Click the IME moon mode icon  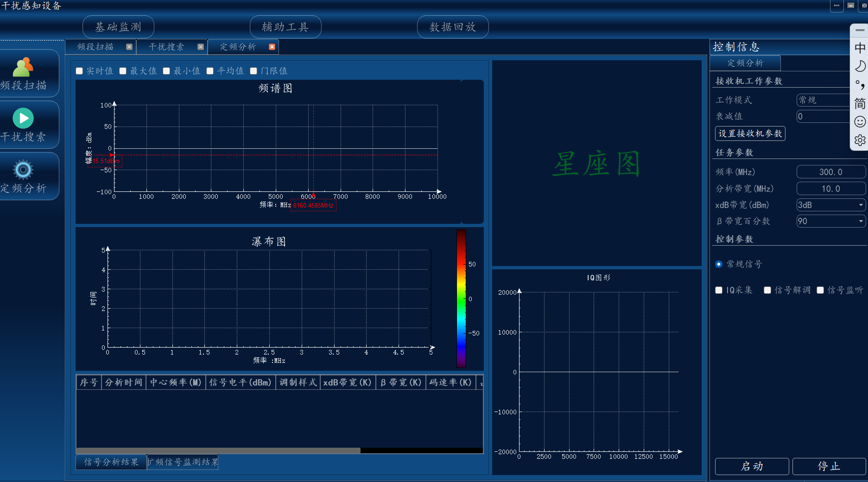click(x=860, y=66)
